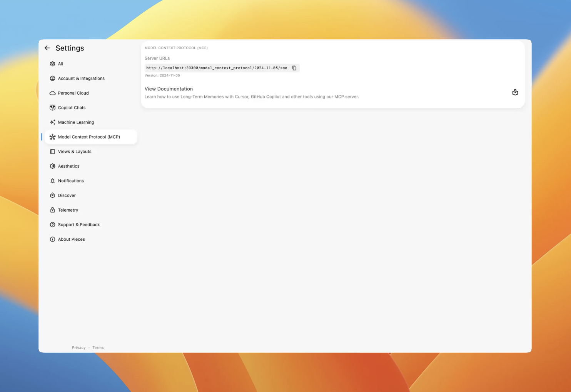Click the Learn how to use Long-Term Memories description
571x392 pixels.
(x=252, y=97)
